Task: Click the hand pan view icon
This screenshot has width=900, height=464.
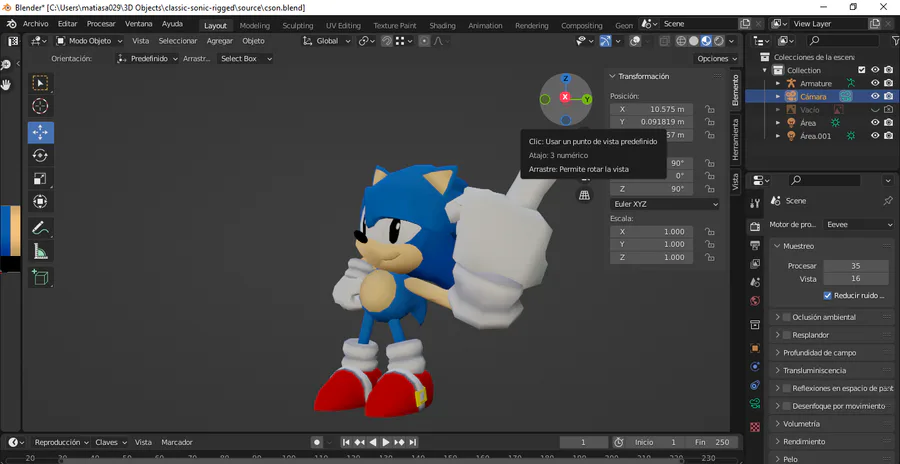Action: coord(6,85)
